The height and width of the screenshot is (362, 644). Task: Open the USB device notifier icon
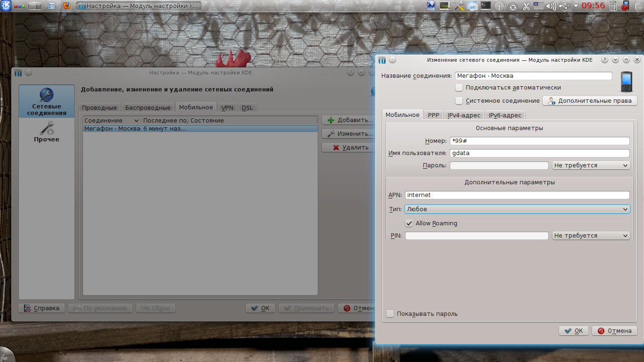[x=564, y=7]
